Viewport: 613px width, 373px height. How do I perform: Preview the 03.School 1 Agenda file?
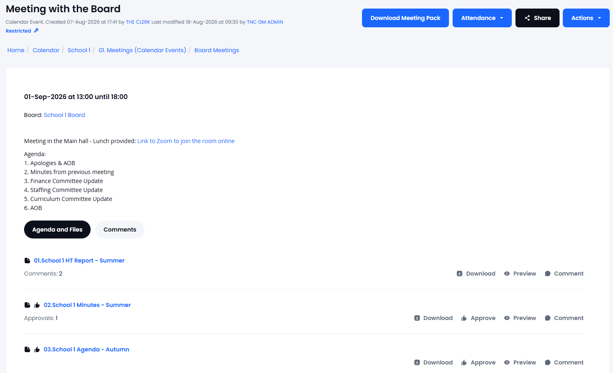(520, 363)
